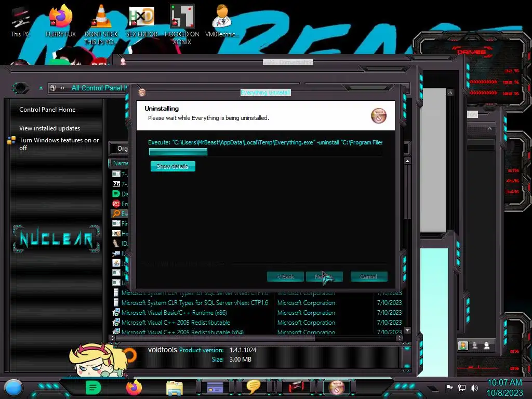
Task: Click the breadcrumb back chevrons in address bar
Action: [62, 88]
